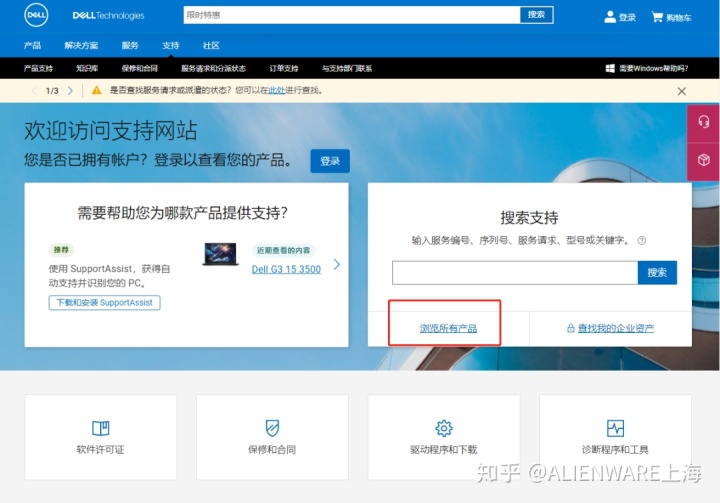This screenshot has width=720, height=503.
Task: Click the 此处 link in notification banner
Action: pyautogui.click(x=277, y=90)
